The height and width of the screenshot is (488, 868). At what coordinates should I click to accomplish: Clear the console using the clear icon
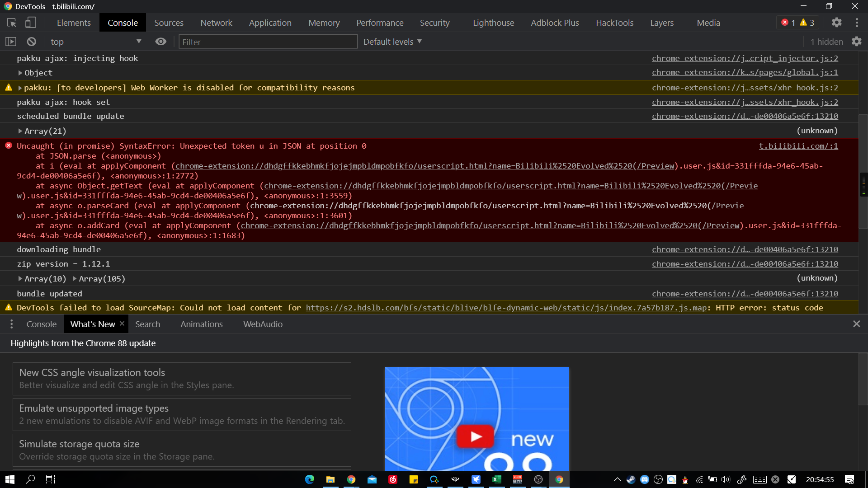31,41
